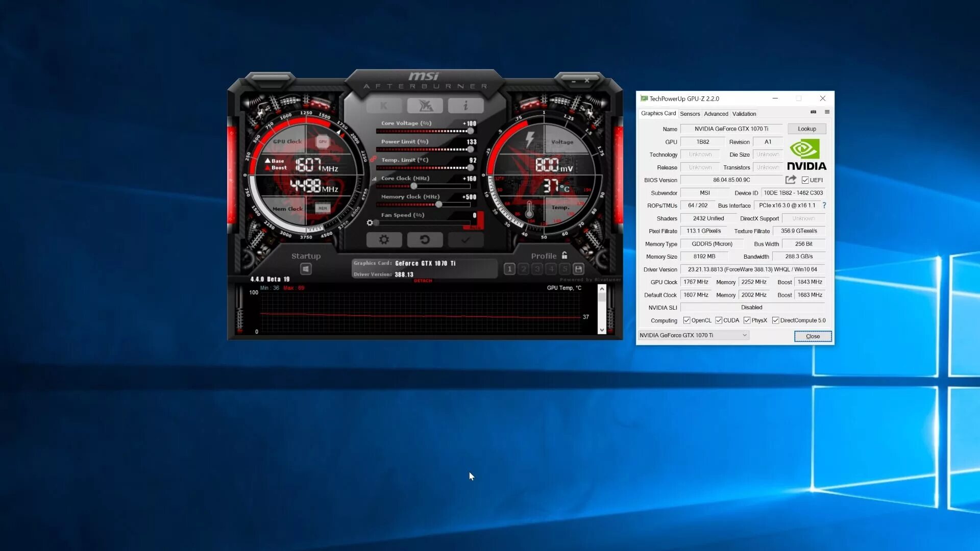This screenshot has height=551, width=980.
Task: Save profile with the floppy disk icon
Action: pyautogui.click(x=578, y=269)
